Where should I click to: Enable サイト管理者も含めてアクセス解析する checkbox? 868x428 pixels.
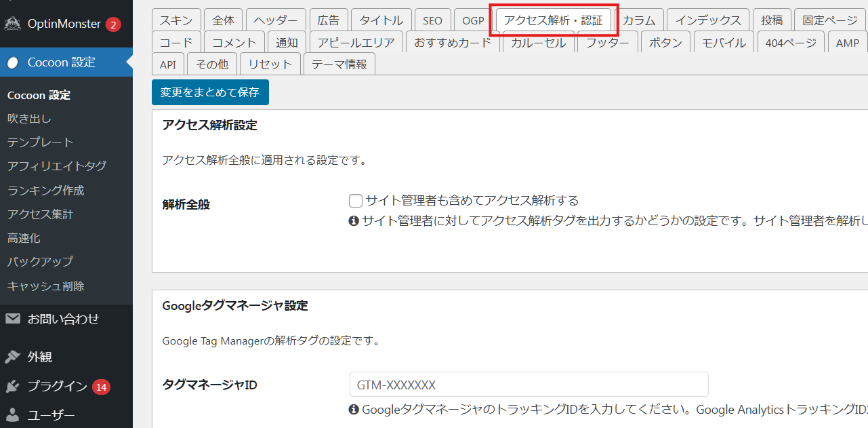(356, 201)
